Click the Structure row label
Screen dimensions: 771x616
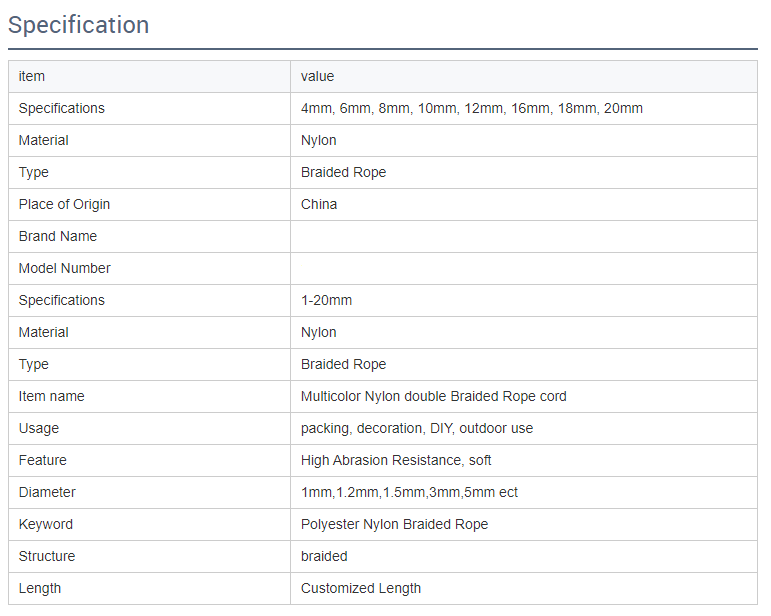coord(47,556)
